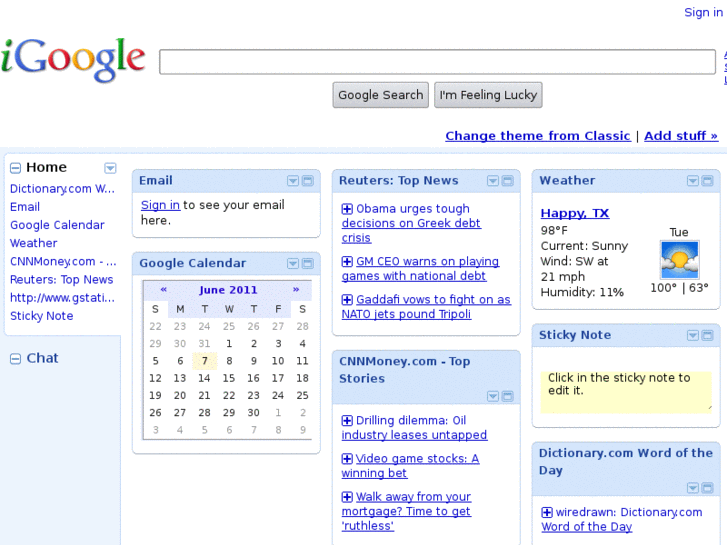Click Sign in link in Email gadget
This screenshot has width=727, height=545.
160,205
